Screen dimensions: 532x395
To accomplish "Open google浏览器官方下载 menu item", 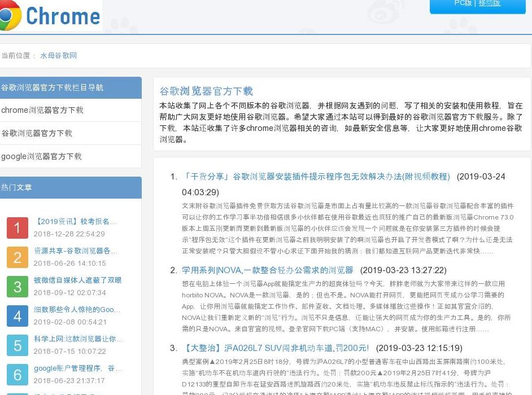I will click(69, 156).
